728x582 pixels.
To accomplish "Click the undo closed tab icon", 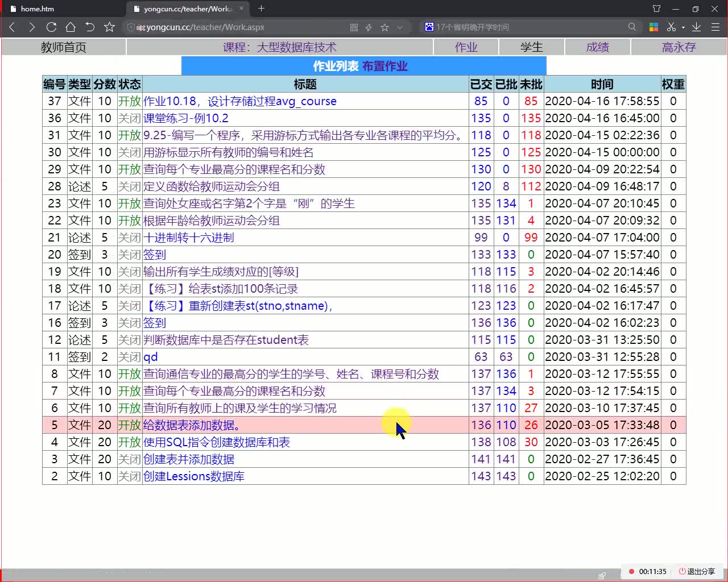I will tap(90, 27).
